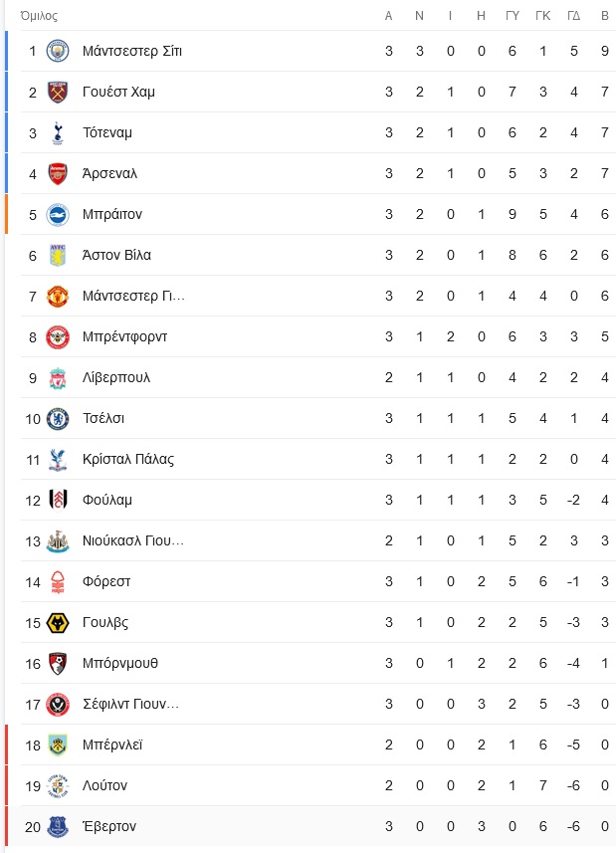Click the Wolves wolf-head crest
The image size is (616, 853).
(x=58, y=622)
